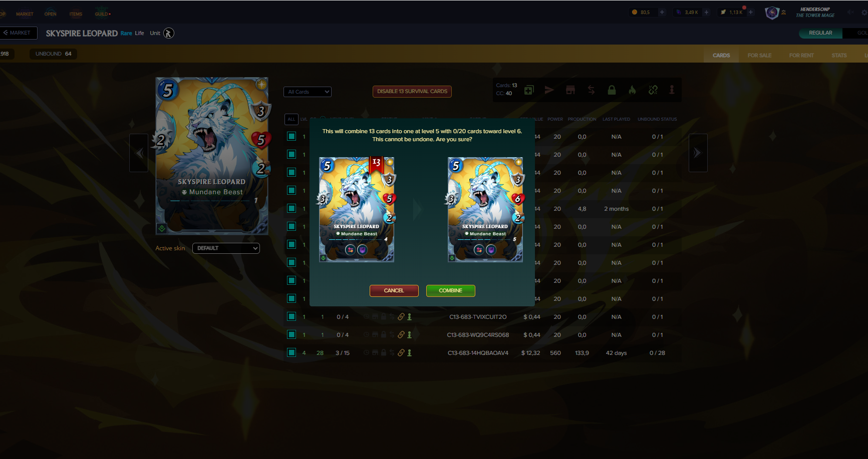Click the plus button next to 3,49 K balance
The image size is (868, 459).
point(706,12)
